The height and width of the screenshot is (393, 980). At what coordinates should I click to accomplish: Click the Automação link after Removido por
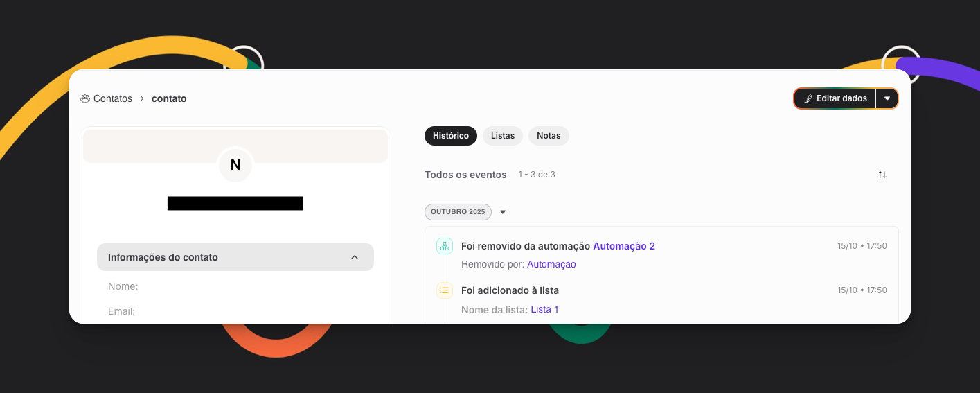point(551,264)
